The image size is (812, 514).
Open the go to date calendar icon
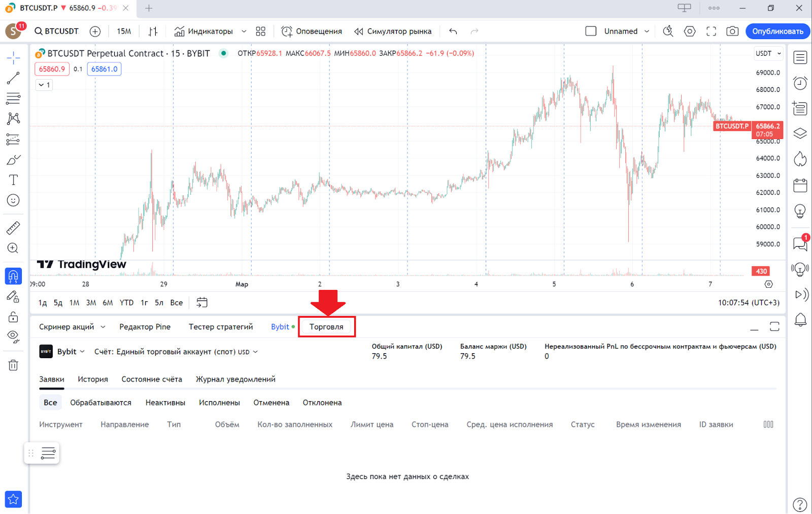[202, 302]
